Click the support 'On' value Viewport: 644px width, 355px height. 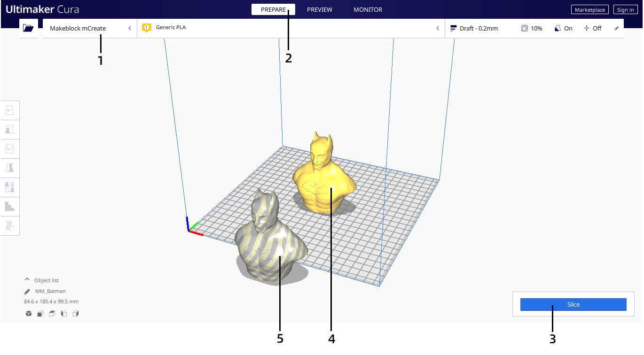568,28
